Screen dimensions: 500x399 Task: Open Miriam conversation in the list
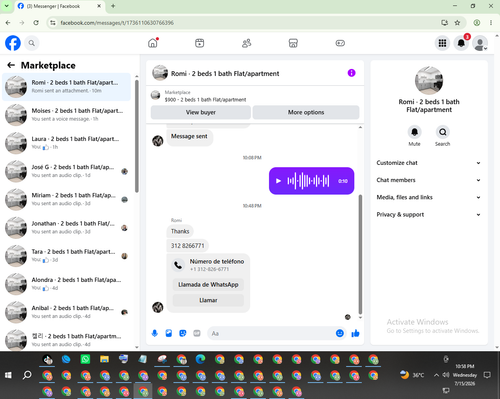[66, 199]
